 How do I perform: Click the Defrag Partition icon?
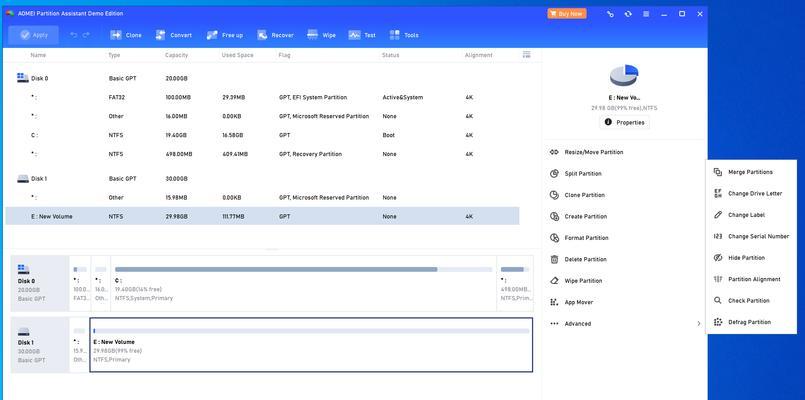click(718, 322)
